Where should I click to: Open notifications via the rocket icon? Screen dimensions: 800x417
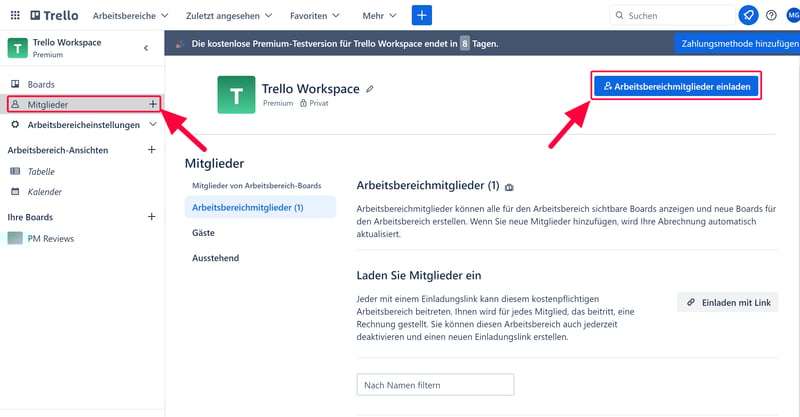[x=748, y=16]
